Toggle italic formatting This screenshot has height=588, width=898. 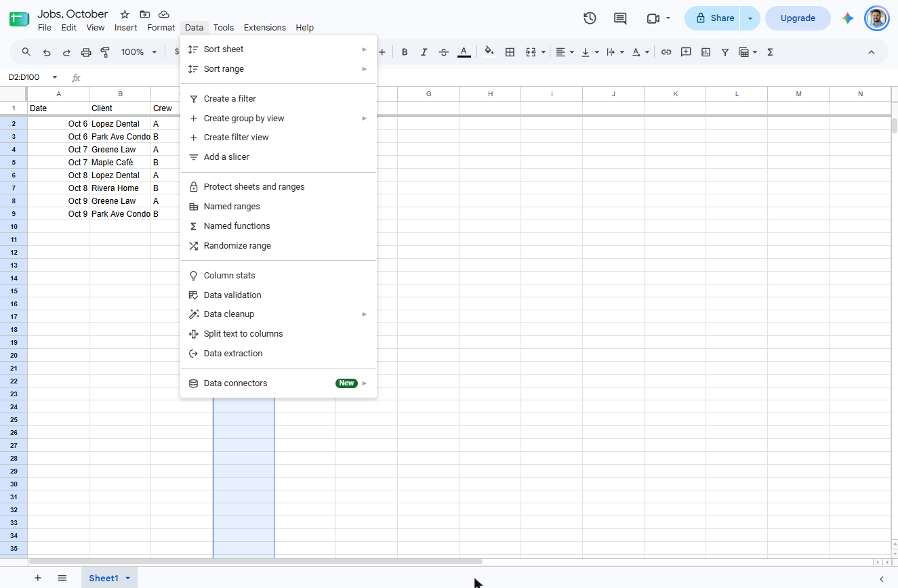pyautogui.click(x=424, y=52)
